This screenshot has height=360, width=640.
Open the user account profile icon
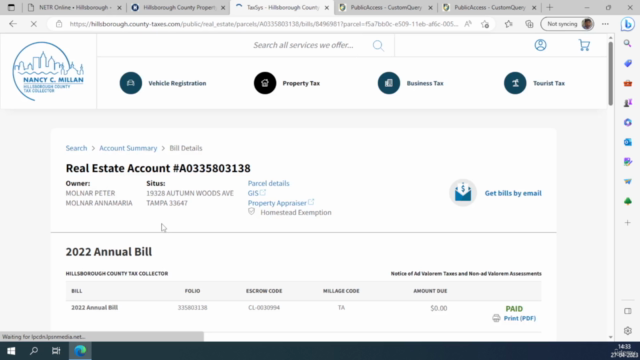[540, 45]
